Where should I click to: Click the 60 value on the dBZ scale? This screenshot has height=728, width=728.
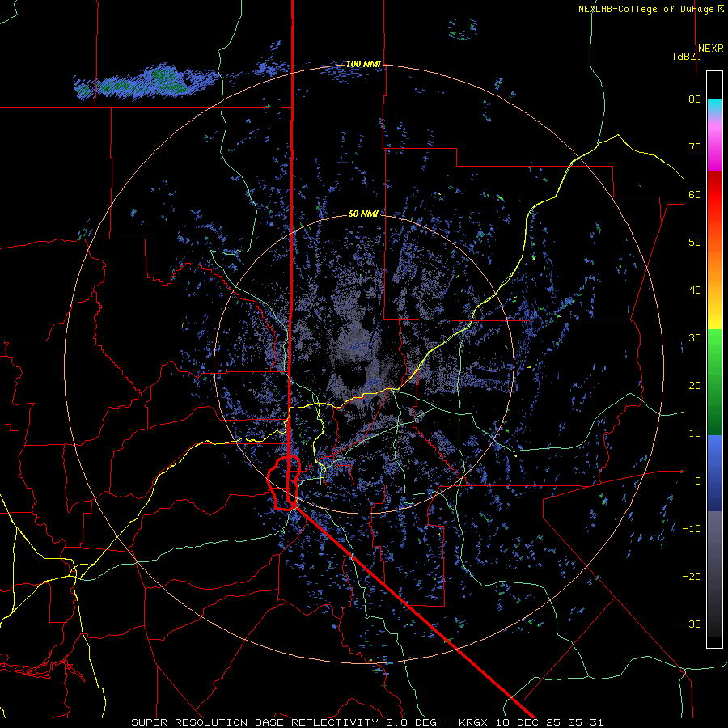(x=695, y=194)
